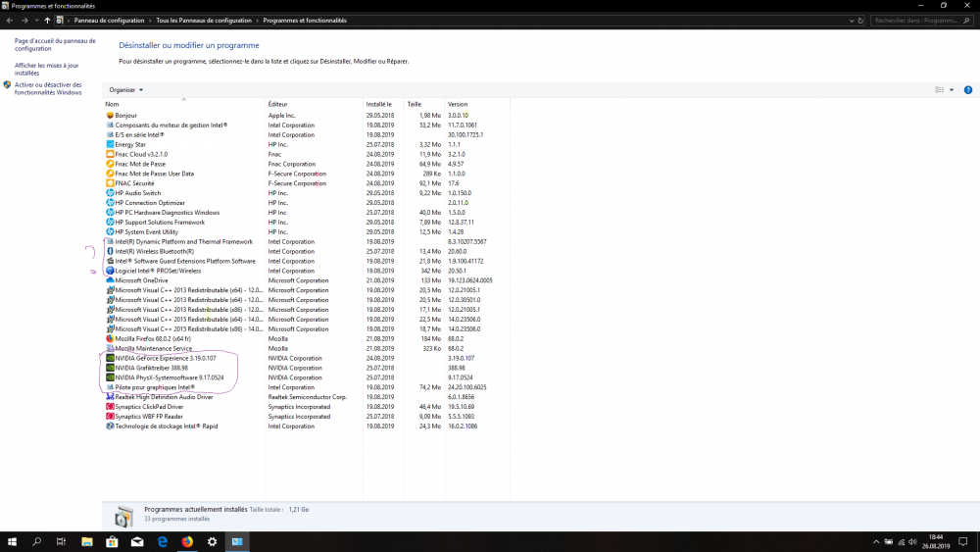Launch Firefox from the taskbar
Viewport: 980px width, 552px height.
[187, 542]
